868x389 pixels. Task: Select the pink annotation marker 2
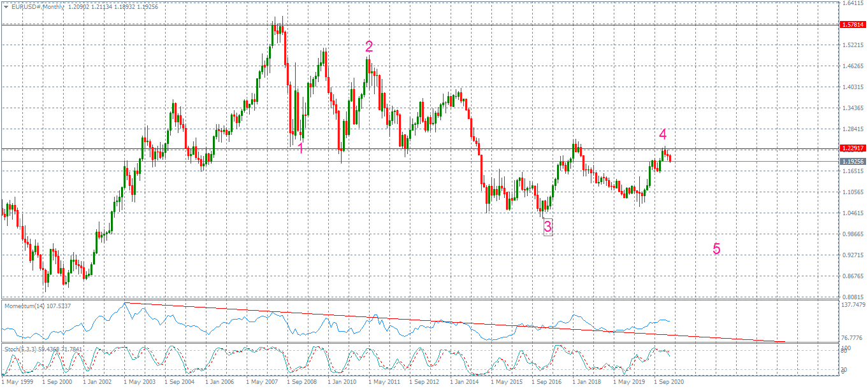point(368,46)
